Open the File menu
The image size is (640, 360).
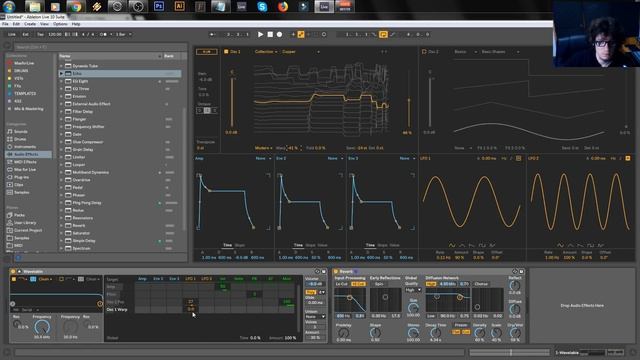click(5, 24)
